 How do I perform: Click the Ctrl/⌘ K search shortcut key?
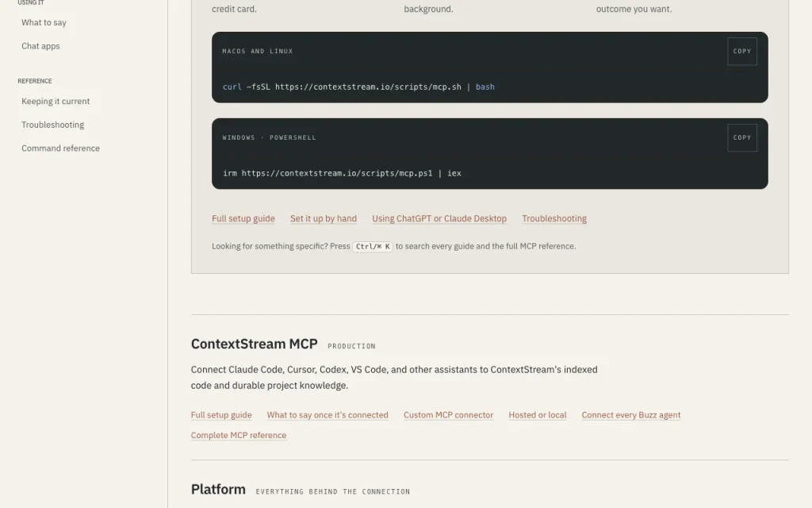coord(373,247)
